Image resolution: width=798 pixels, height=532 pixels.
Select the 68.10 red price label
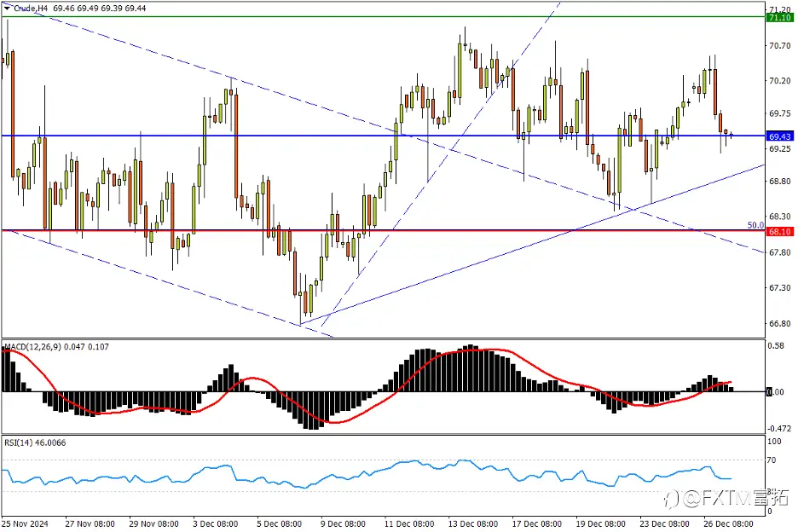click(779, 232)
